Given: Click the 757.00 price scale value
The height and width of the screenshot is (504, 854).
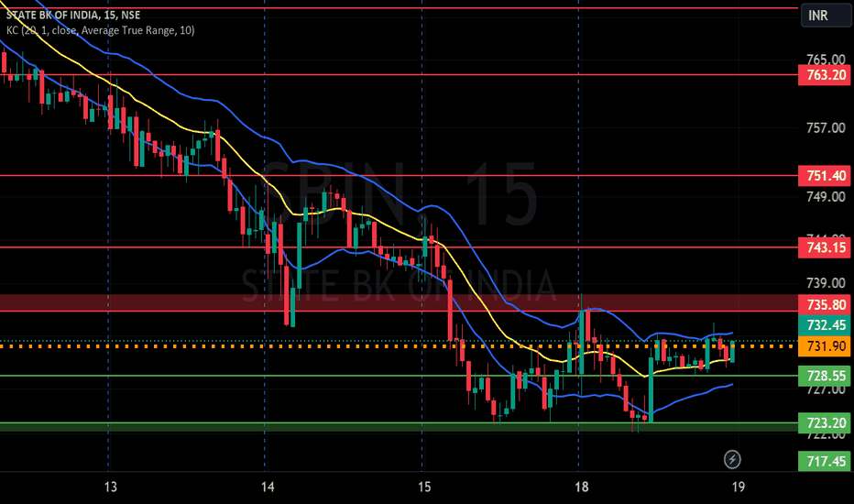Looking at the screenshot, I should 826,128.
